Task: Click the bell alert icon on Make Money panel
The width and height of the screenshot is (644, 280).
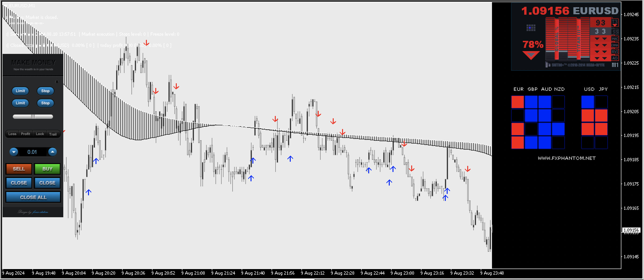Action: (x=57, y=82)
